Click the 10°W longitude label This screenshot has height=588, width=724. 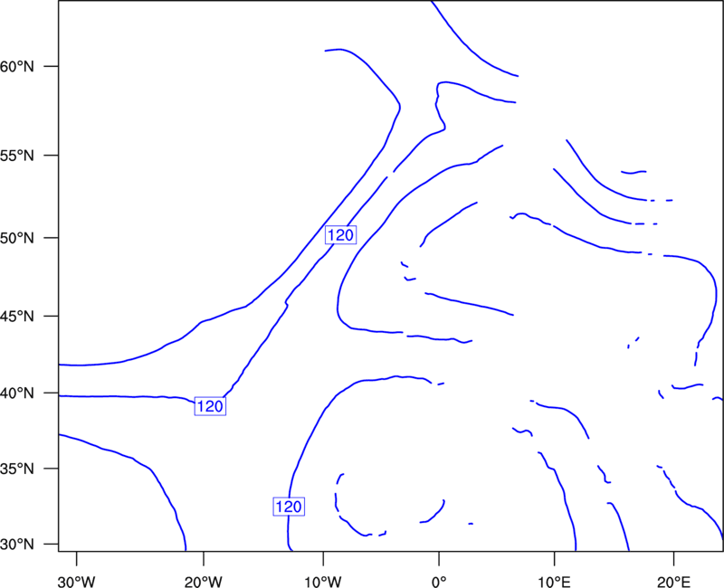pyautogui.click(x=323, y=582)
